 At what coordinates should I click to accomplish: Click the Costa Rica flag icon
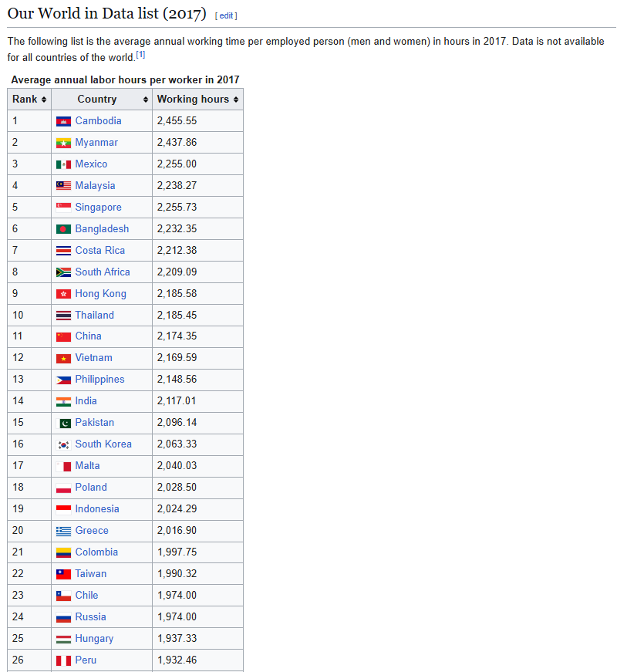[x=63, y=251]
